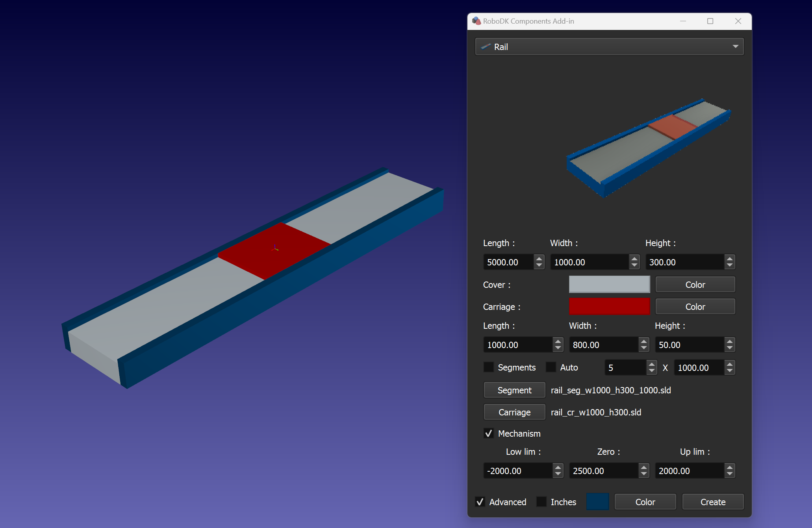This screenshot has width=812, height=528.
Task: Switch units with the Inches checkbox
Action: tap(541, 502)
